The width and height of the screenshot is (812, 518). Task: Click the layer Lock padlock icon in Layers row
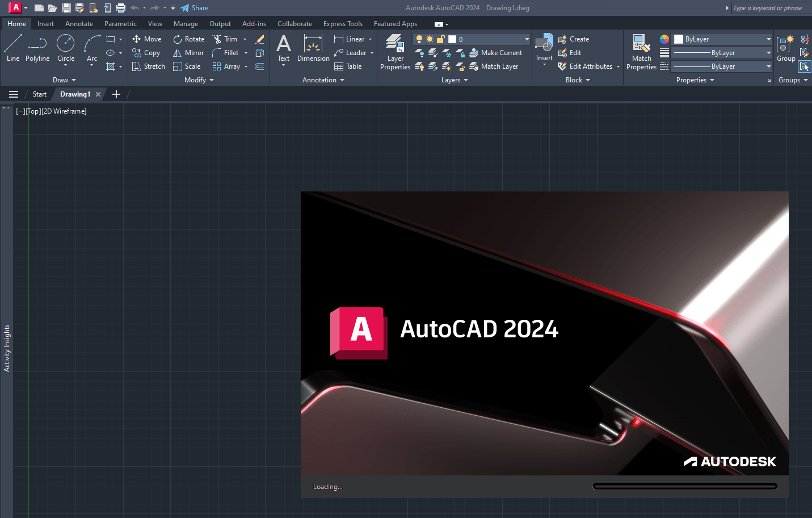pyautogui.click(x=460, y=53)
